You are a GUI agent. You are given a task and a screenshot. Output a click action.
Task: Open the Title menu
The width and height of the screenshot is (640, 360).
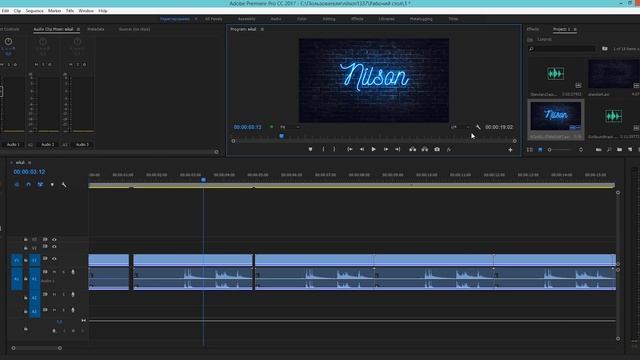point(70,11)
